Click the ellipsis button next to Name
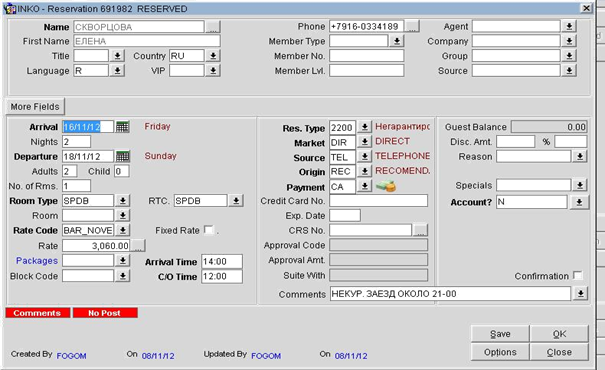 [213, 27]
